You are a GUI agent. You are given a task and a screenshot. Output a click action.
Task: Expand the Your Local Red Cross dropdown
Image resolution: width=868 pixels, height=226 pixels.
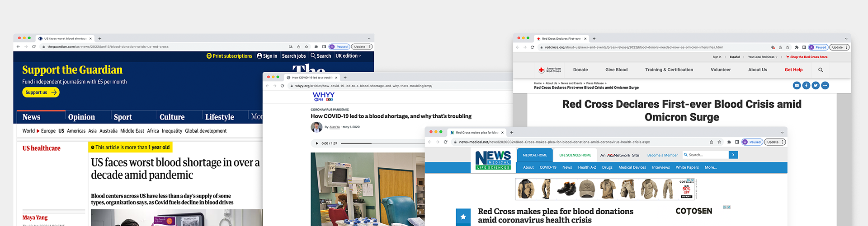coord(763,57)
